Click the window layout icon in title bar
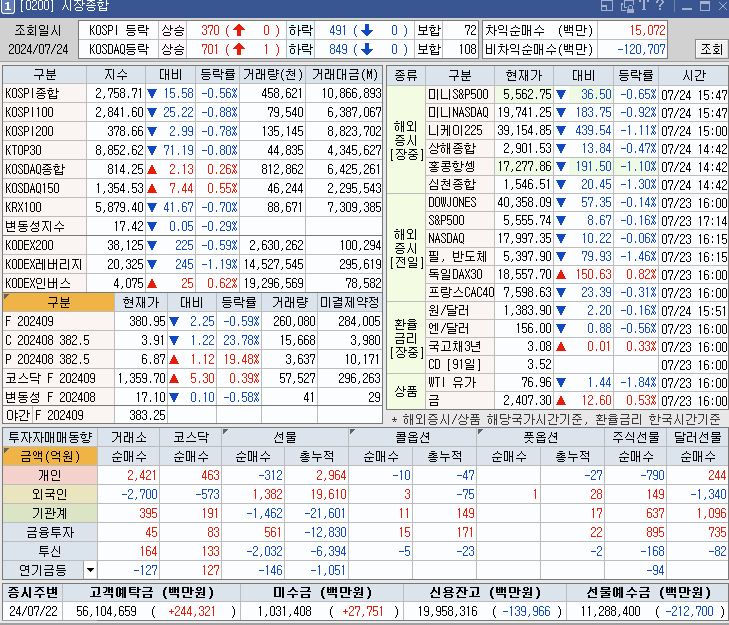Image resolution: width=729 pixels, height=625 pixels. pos(607,6)
